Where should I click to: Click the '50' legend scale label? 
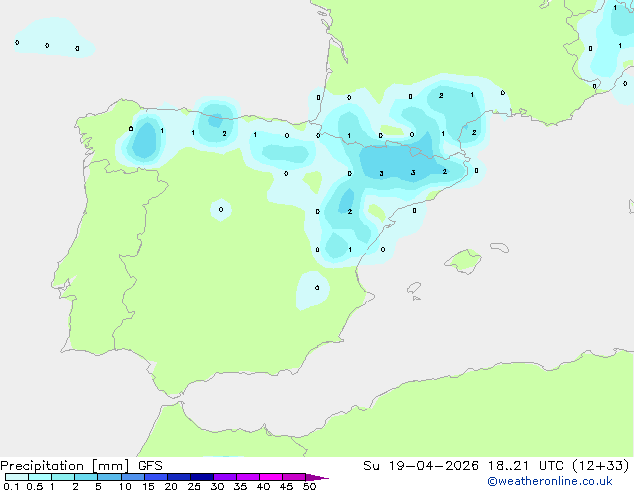tap(309, 486)
